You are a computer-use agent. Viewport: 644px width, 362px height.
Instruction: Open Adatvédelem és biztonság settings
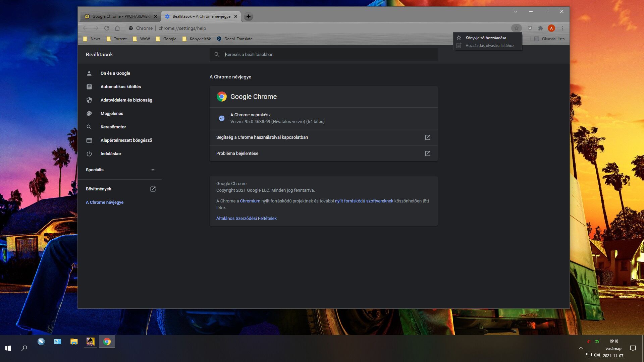pos(126,100)
